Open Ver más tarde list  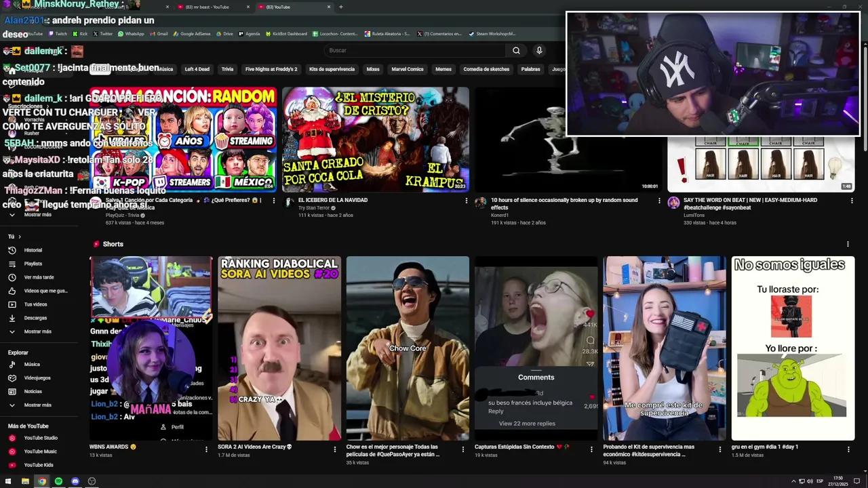[39, 277]
